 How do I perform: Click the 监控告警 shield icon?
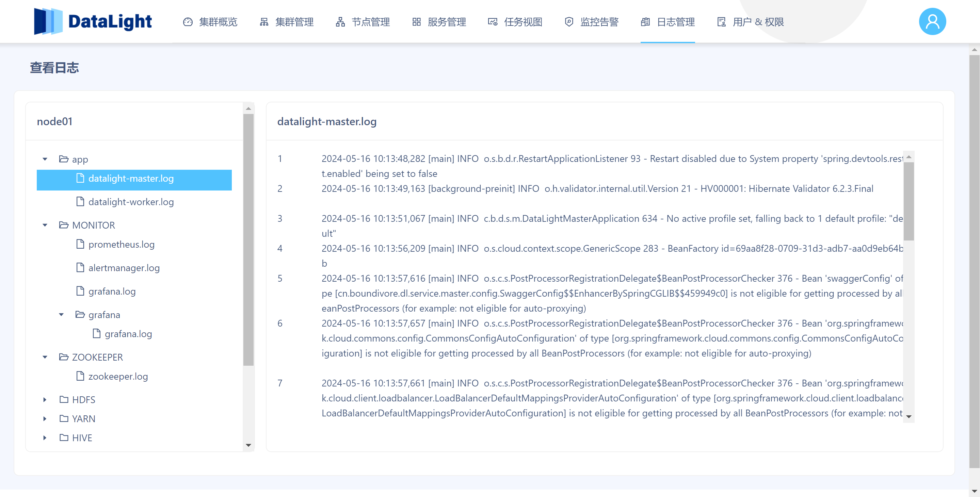(569, 22)
